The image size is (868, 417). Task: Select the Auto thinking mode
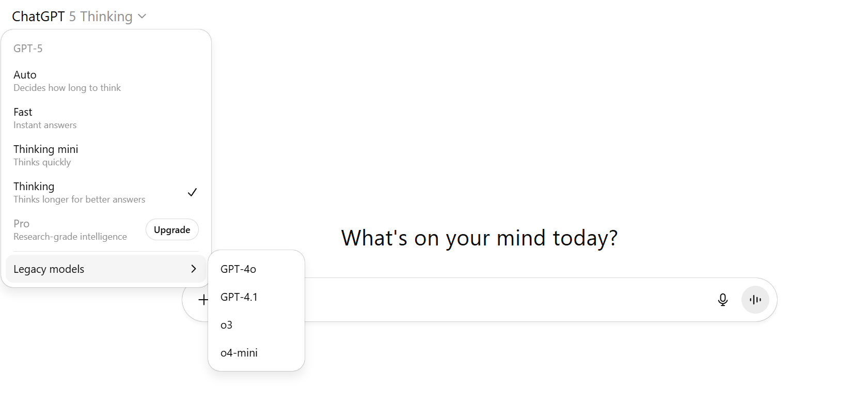tap(67, 81)
